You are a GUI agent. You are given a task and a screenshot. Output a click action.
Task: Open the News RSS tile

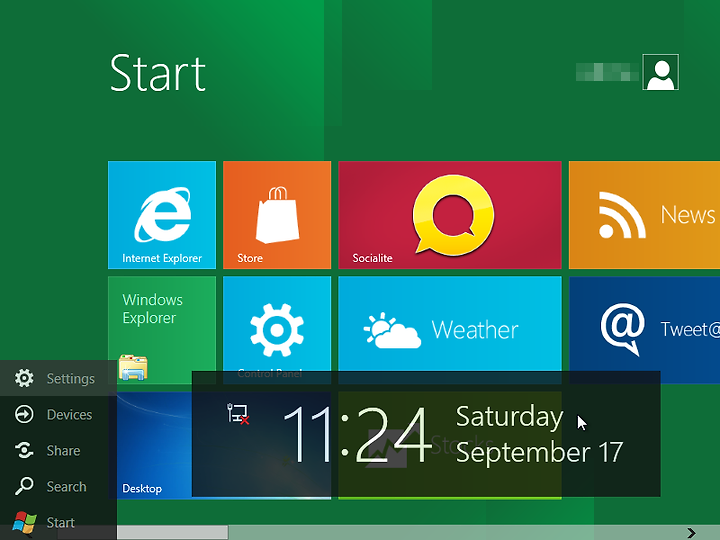click(x=644, y=215)
